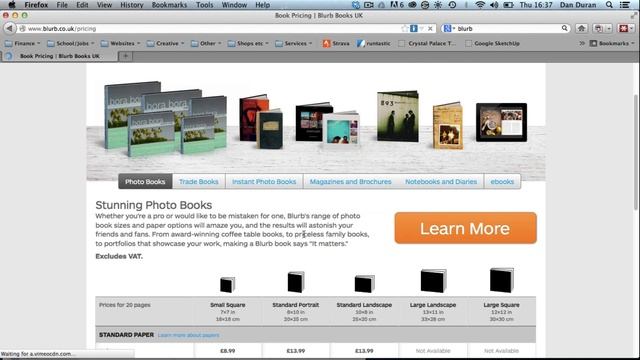Screen dimensions: 640x360
Task: Go to the Home page icon
Action: coord(581,28)
